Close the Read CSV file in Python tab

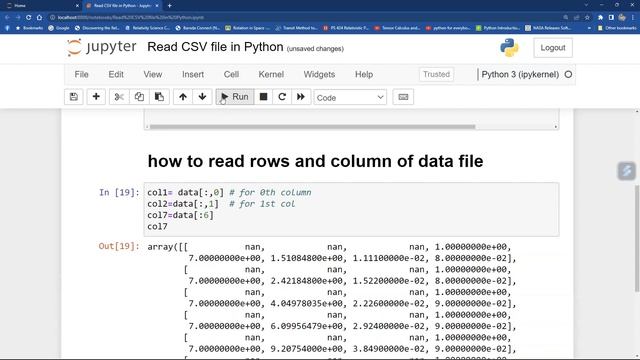pyautogui.click(x=157, y=6)
